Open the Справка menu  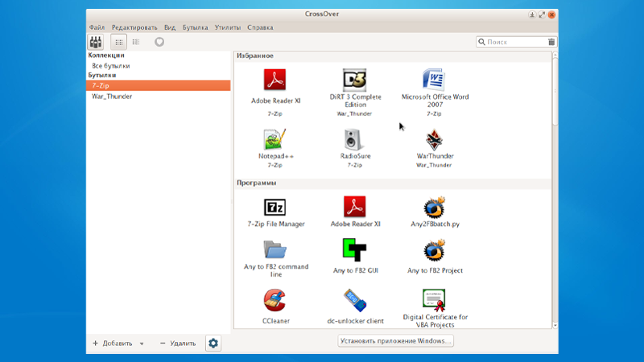tap(260, 27)
